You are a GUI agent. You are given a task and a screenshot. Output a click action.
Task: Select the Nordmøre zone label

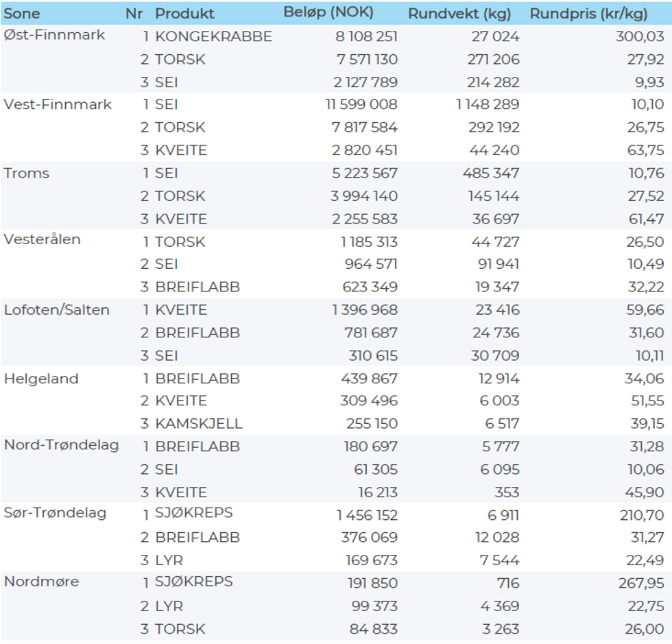(x=41, y=582)
